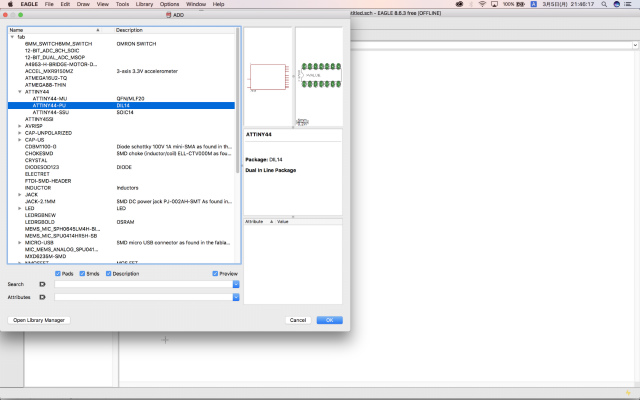Screen dimensions: 640x400
Task: Click the Cancel button
Action: tap(298, 320)
